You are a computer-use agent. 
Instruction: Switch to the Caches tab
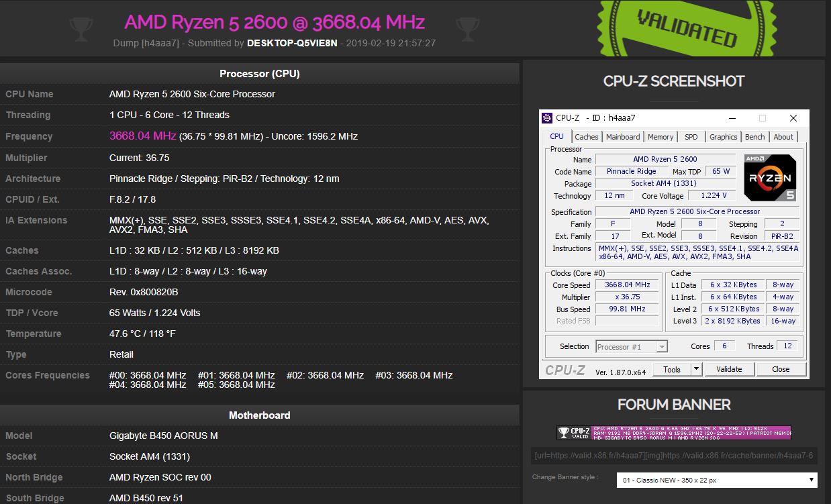586,137
